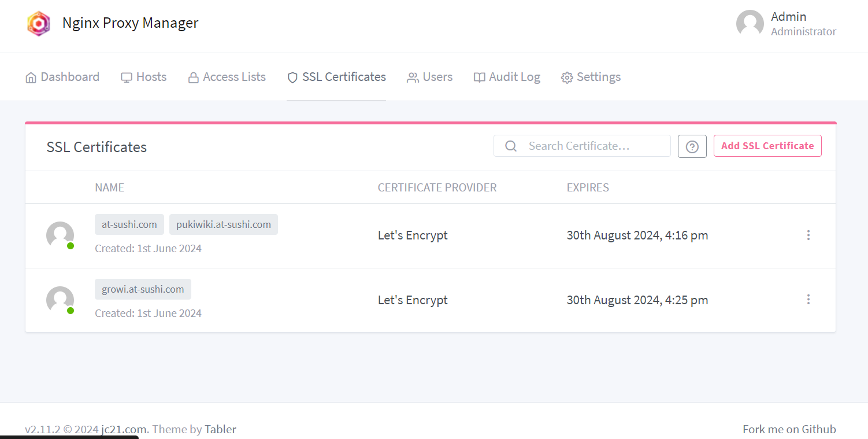
Task: Open the Hosts menu
Action: pos(143,77)
